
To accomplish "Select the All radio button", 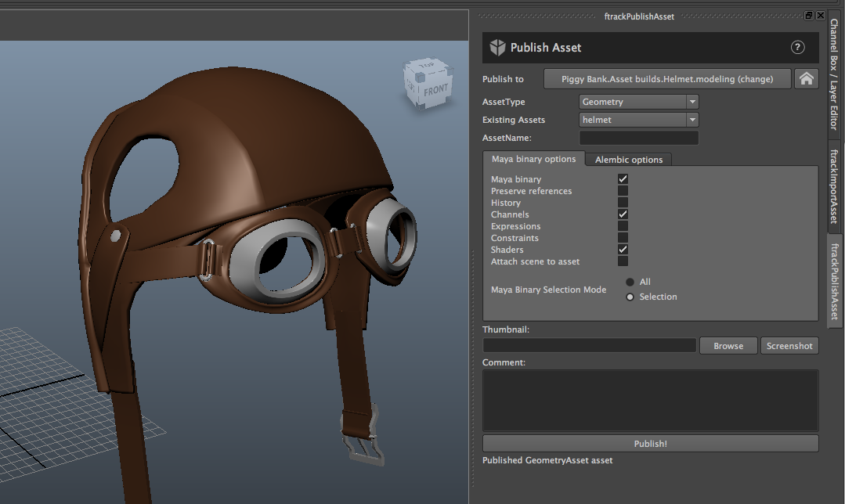I will click(630, 282).
